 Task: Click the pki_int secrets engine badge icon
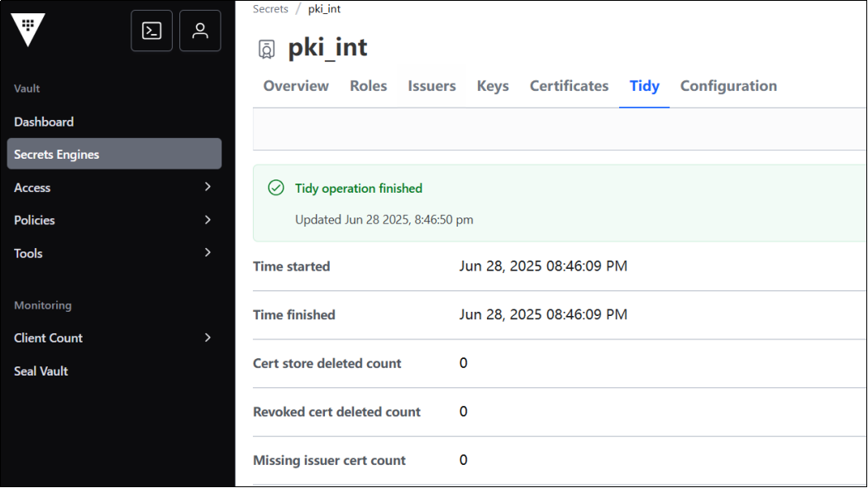[x=265, y=48]
